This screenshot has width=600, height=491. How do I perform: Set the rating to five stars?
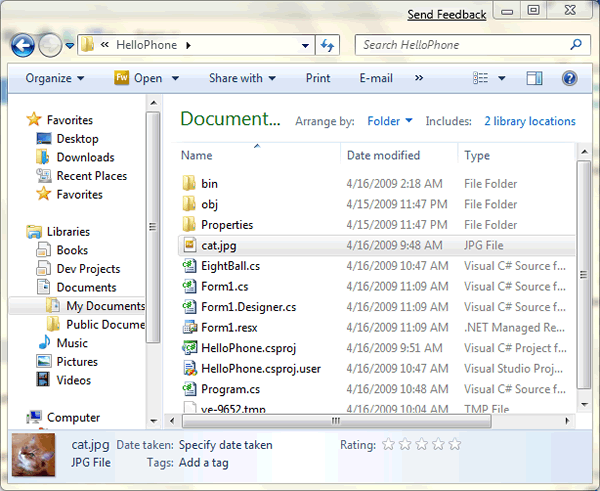pyautogui.click(x=455, y=444)
